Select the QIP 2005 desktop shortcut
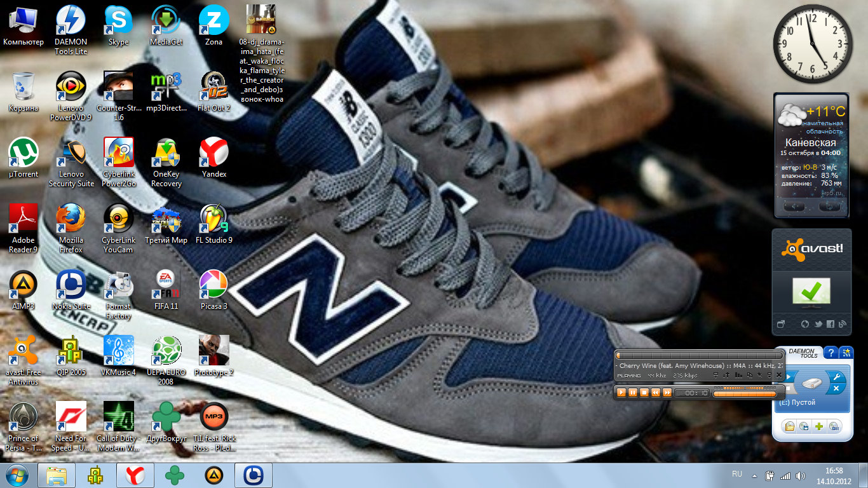The height and width of the screenshot is (488, 868). click(x=71, y=356)
